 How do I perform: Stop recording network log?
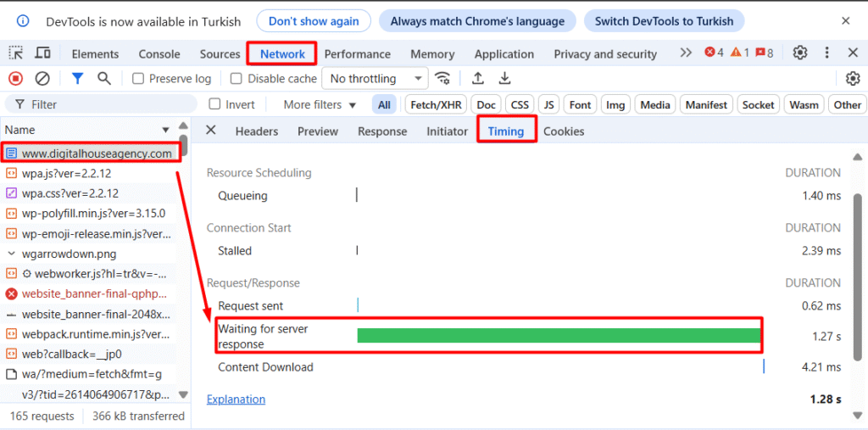pos(15,79)
